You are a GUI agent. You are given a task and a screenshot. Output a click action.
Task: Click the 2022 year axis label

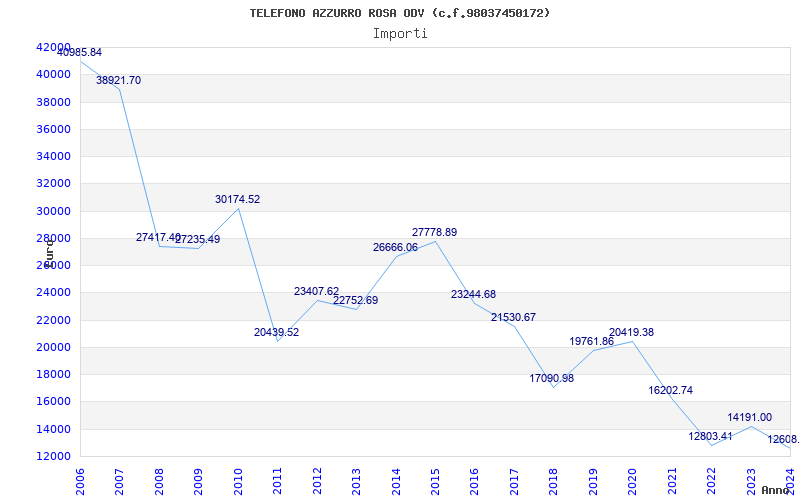712,482
